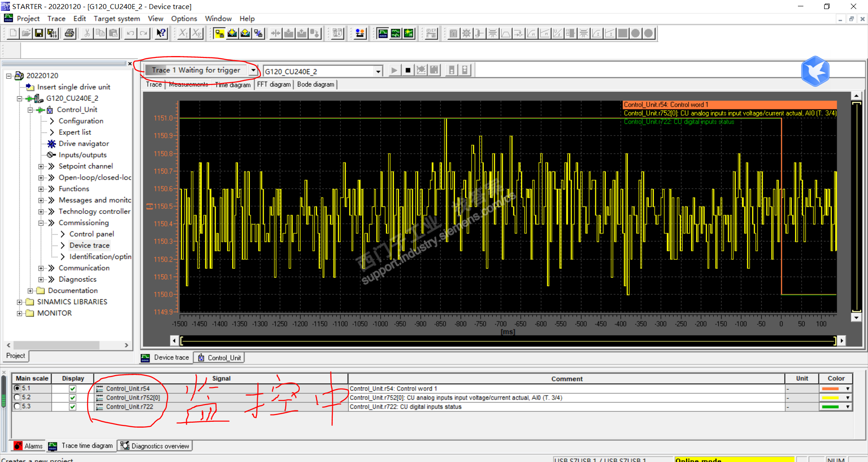Viewport: 868px width, 462px height.
Task: Toggle display checkbox for Control_Unit.r54
Action: tap(72, 389)
